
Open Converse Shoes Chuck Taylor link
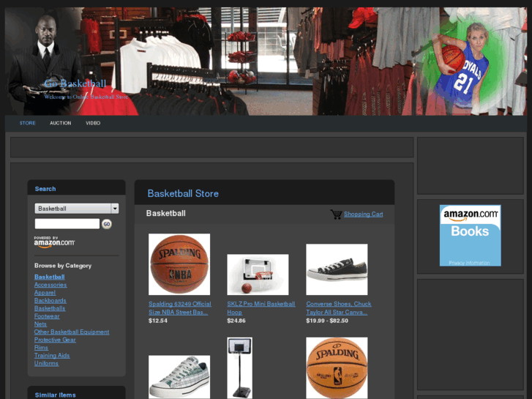(x=339, y=308)
